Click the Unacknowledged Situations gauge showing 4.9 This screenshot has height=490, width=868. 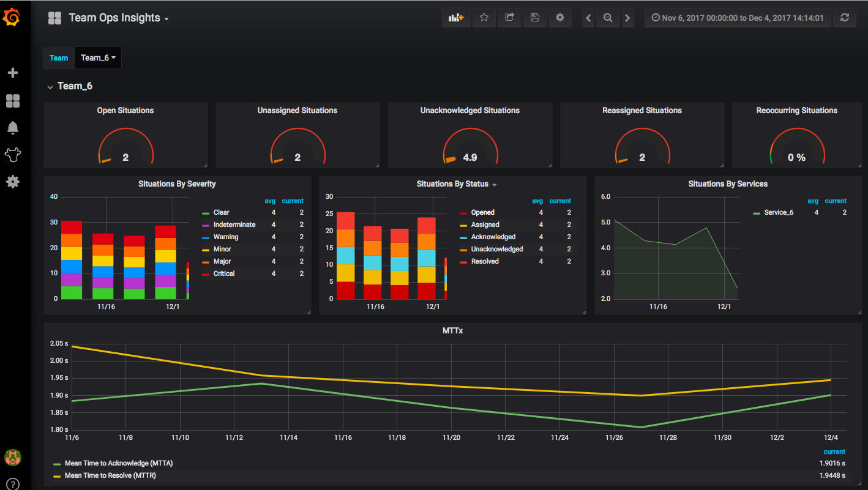click(470, 147)
